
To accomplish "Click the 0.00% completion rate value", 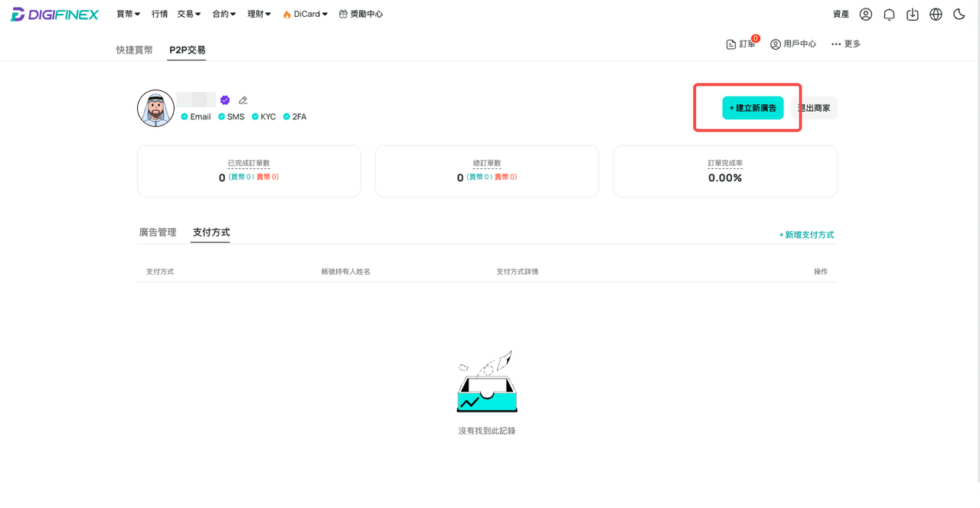I will [x=725, y=177].
